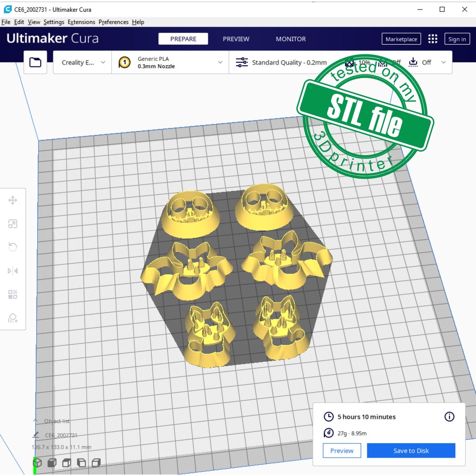Screen dimensions: 476x476
Task: Select the Move tool
Action: point(13,200)
